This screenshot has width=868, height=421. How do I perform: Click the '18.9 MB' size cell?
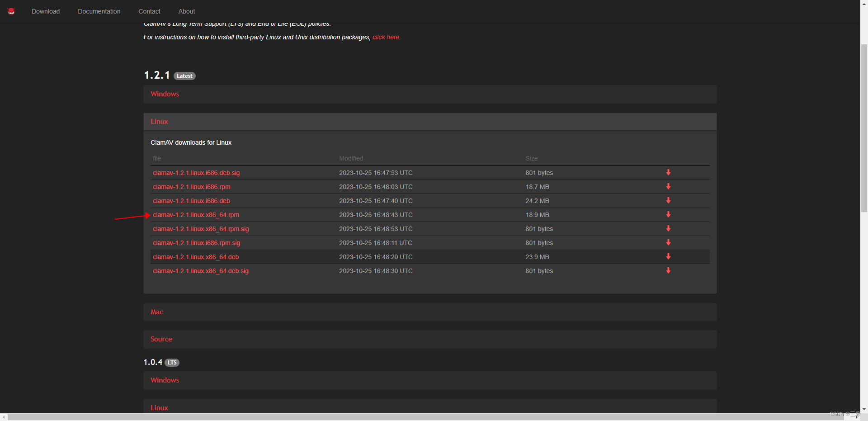(537, 215)
